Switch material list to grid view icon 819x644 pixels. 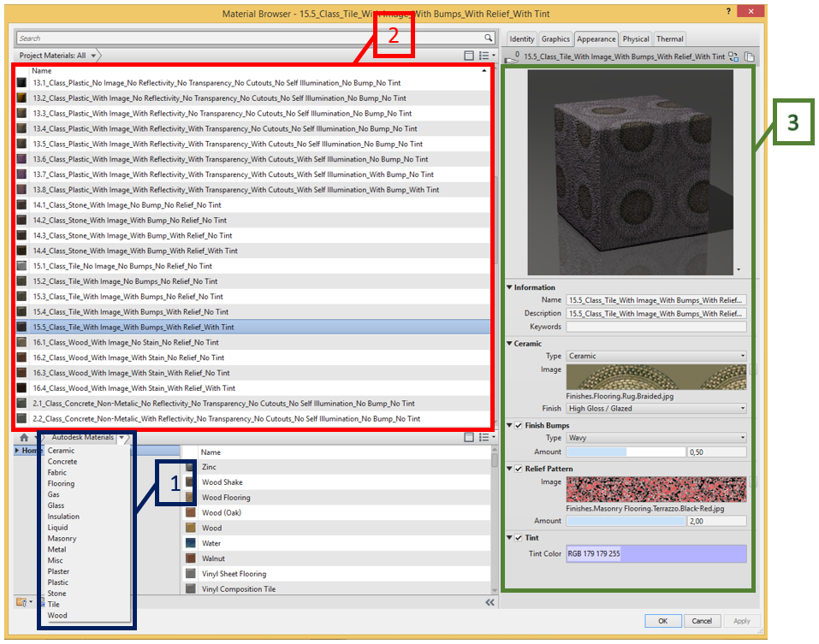click(x=468, y=55)
